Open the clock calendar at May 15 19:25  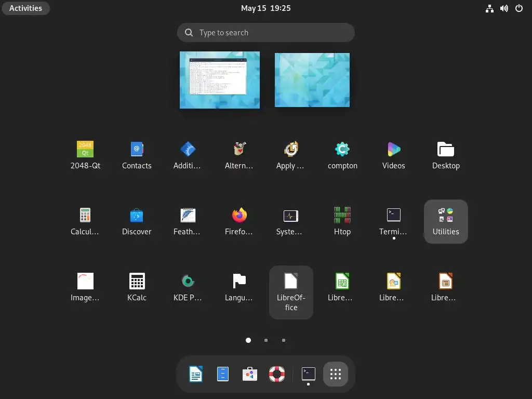pos(265,8)
